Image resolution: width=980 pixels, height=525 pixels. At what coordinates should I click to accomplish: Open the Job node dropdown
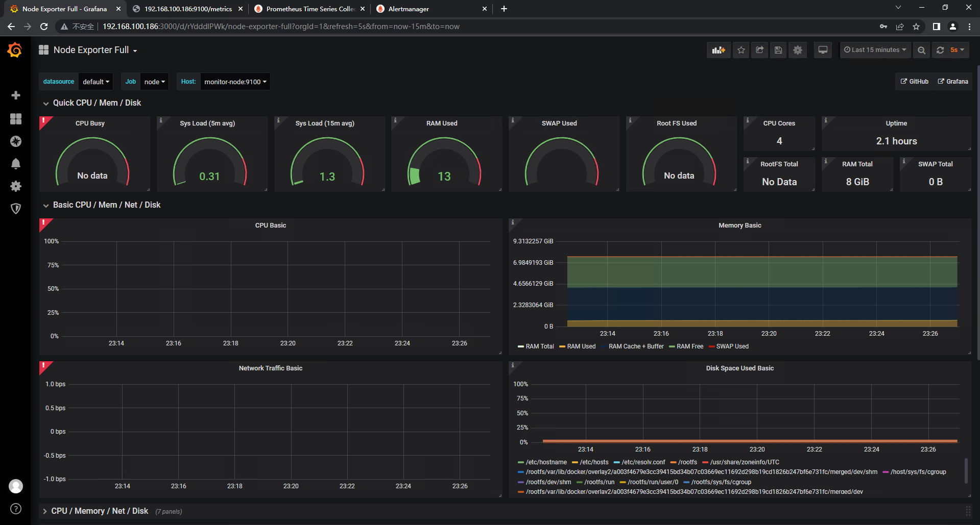pyautogui.click(x=155, y=82)
